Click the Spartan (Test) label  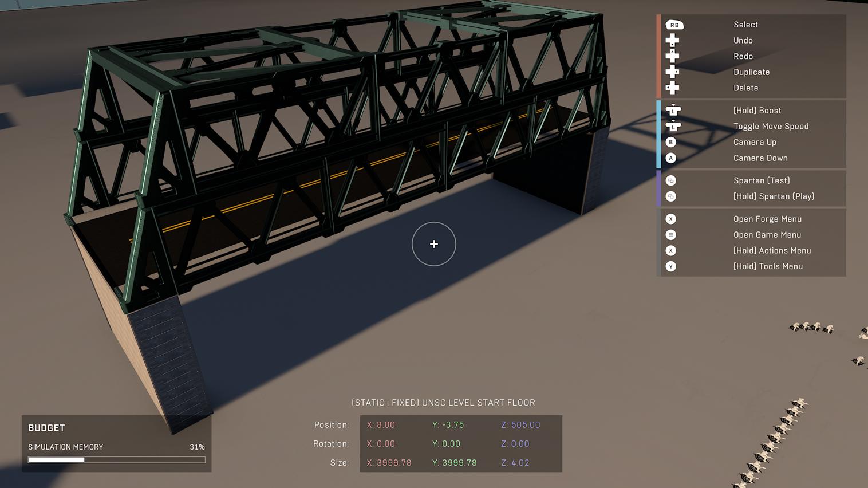(x=762, y=180)
